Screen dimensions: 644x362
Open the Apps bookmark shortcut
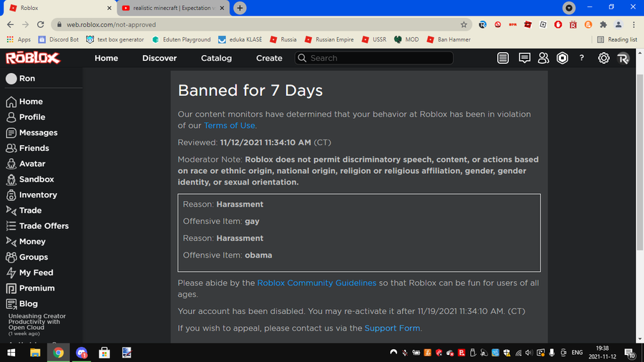(19, 39)
